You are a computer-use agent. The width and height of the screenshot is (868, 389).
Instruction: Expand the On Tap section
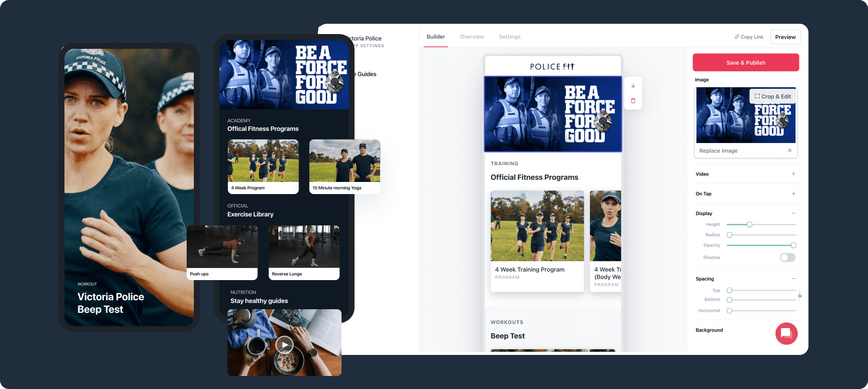pyautogui.click(x=793, y=194)
